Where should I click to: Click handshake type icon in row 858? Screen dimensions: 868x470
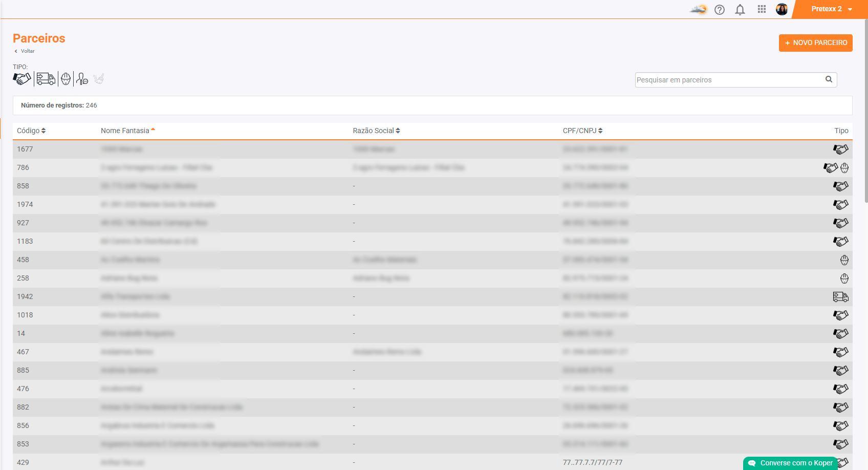(840, 186)
